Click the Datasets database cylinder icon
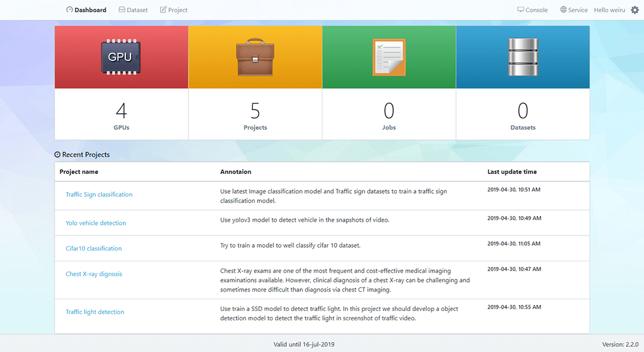 (523, 57)
